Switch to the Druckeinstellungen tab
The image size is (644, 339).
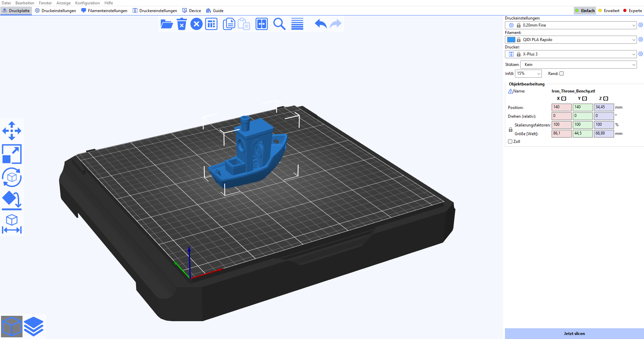point(55,11)
